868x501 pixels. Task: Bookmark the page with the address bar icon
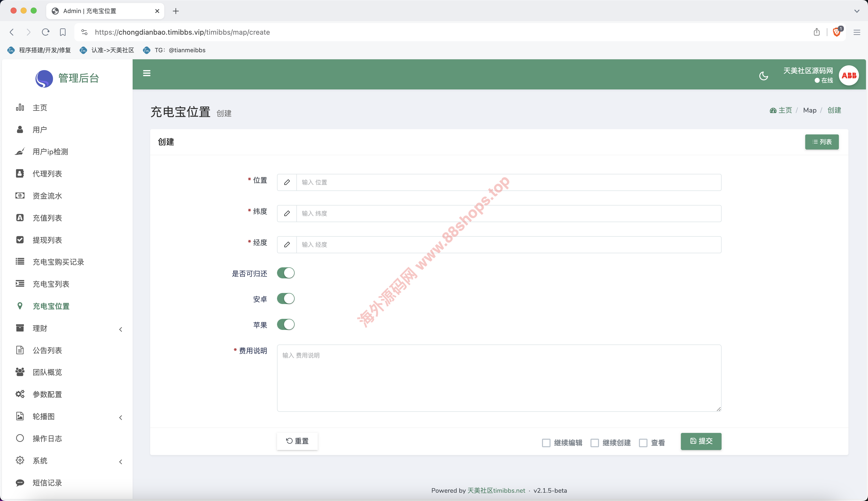[x=63, y=32]
